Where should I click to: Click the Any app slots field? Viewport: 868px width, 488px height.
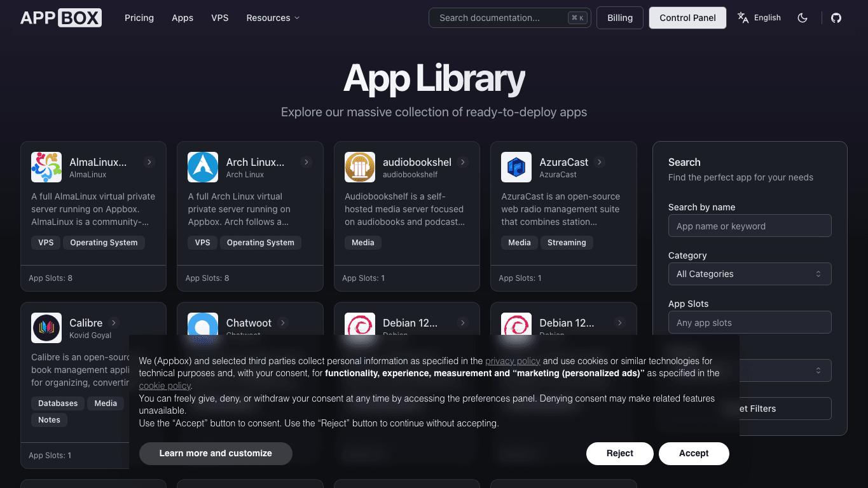pyautogui.click(x=750, y=322)
